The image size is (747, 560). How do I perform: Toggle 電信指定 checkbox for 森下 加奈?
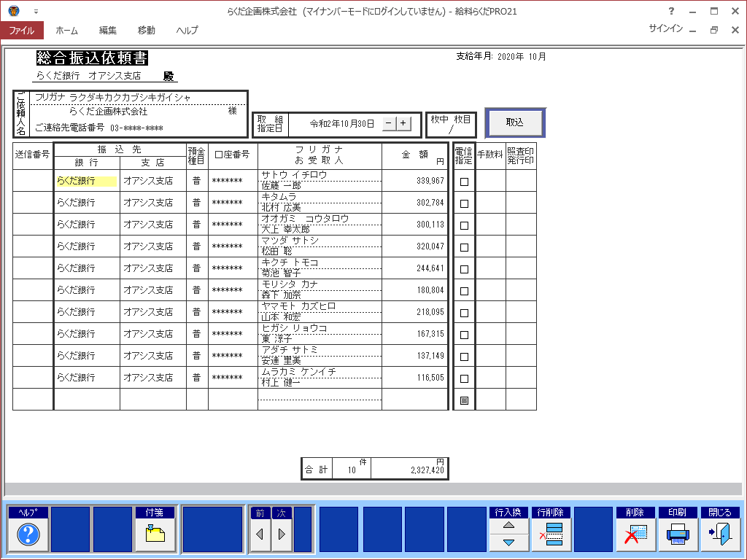[464, 292]
